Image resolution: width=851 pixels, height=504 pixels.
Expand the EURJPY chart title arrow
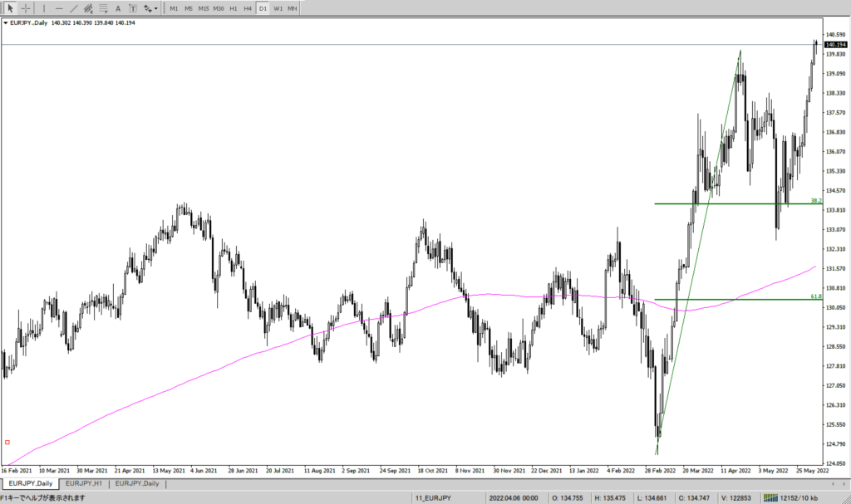(6, 22)
